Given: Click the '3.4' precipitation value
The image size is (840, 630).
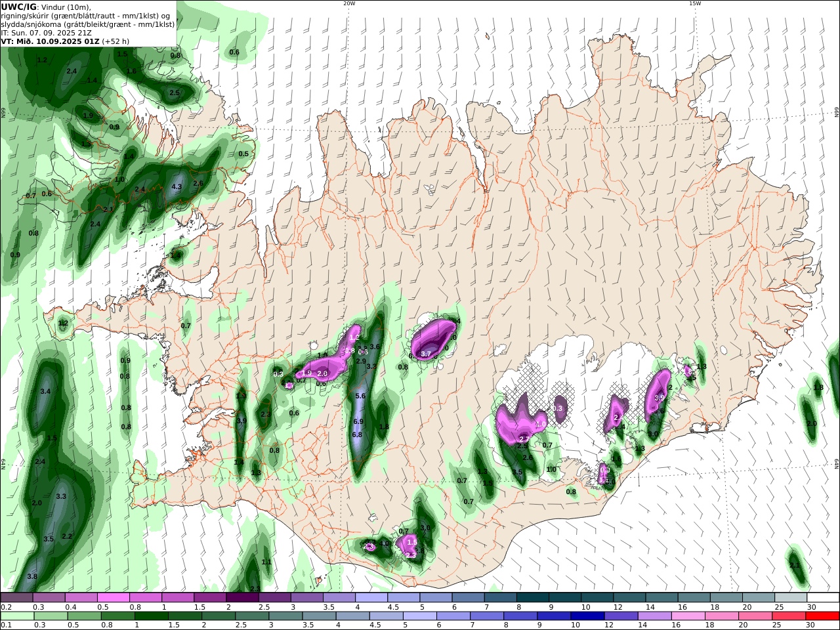Looking at the screenshot, I should pos(45,391).
